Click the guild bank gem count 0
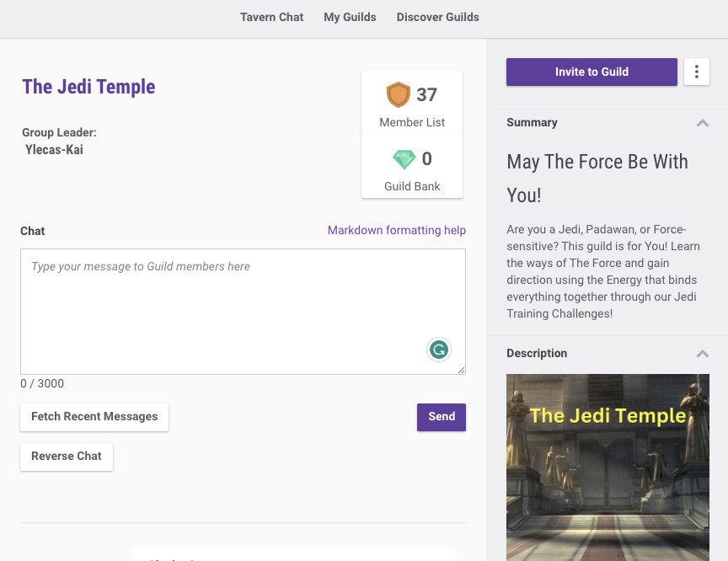The image size is (728, 561). (x=426, y=159)
